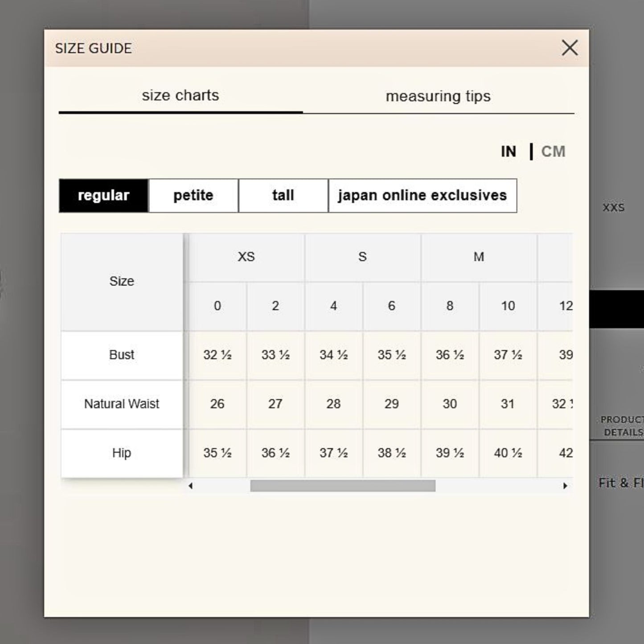Select the size charts tab
This screenshot has width=644, height=644.
180,95
